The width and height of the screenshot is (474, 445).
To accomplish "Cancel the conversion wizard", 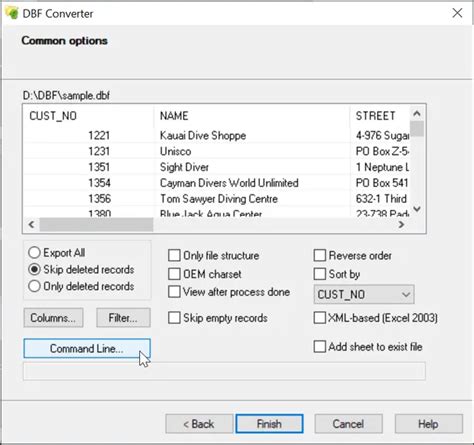I will 348,424.
